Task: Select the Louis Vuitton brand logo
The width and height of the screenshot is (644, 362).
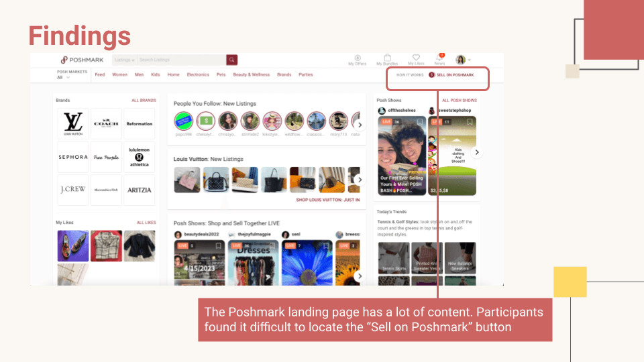Action: coord(73,123)
